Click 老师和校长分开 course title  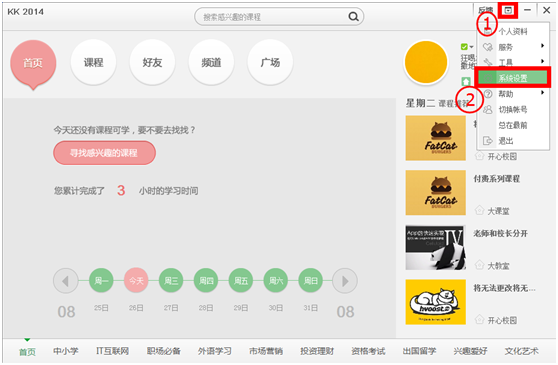[x=500, y=233]
